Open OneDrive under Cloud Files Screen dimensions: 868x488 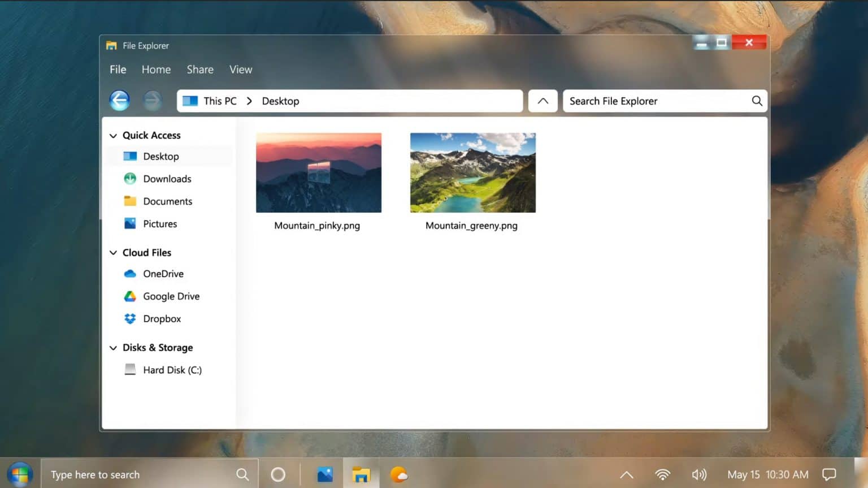[x=163, y=274]
